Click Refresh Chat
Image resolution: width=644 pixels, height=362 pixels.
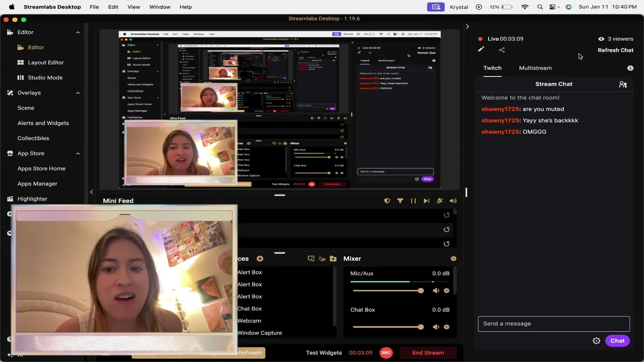pyautogui.click(x=615, y=50)
